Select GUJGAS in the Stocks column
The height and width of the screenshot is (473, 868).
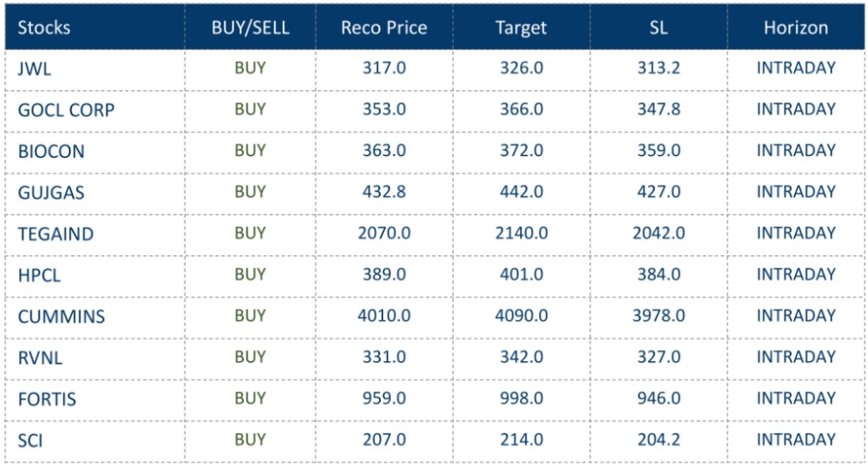(52, 193)
